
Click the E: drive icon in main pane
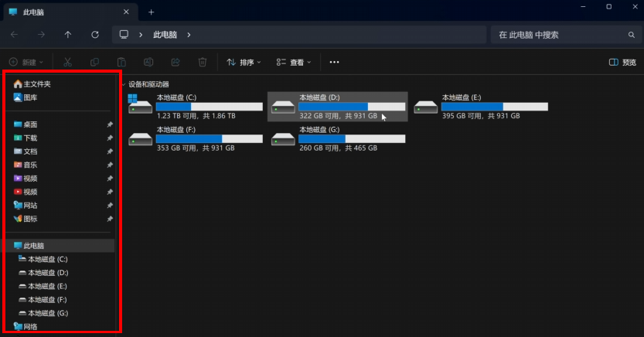[425, 107]
